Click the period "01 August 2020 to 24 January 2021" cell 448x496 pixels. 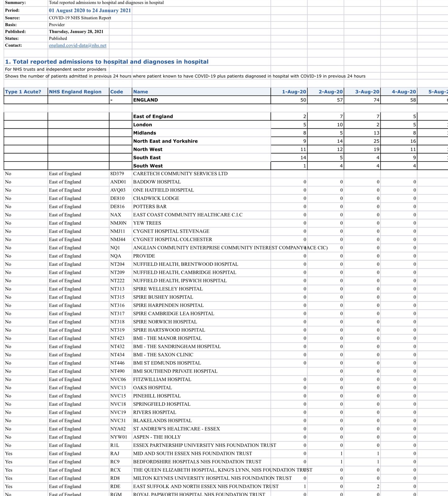(90, 11)
